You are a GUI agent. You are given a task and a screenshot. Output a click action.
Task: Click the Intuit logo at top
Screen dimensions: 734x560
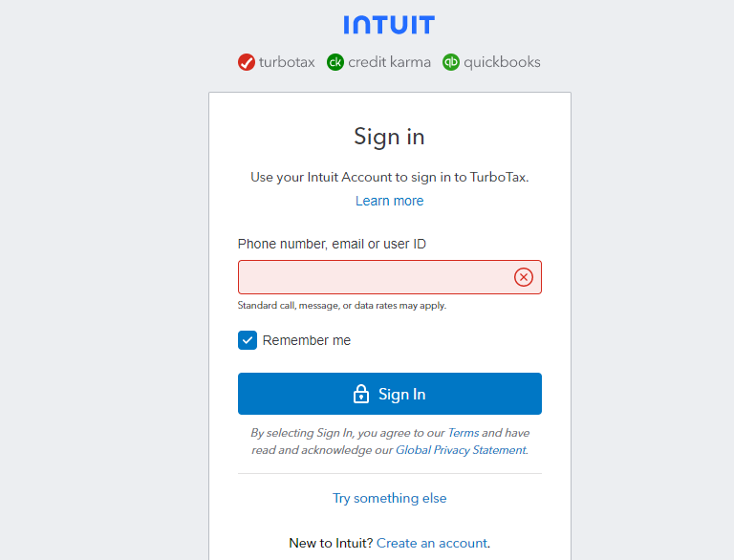(389, 25)
